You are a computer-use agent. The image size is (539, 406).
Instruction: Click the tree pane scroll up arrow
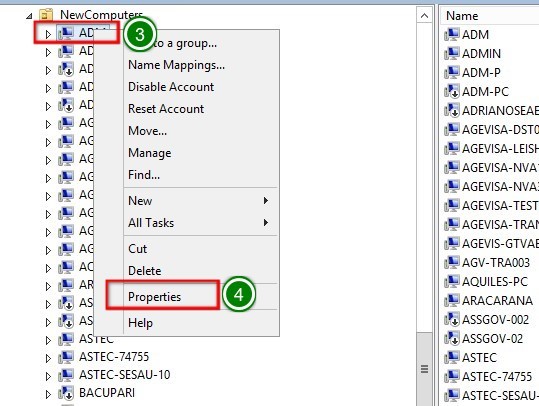[425, 16]
